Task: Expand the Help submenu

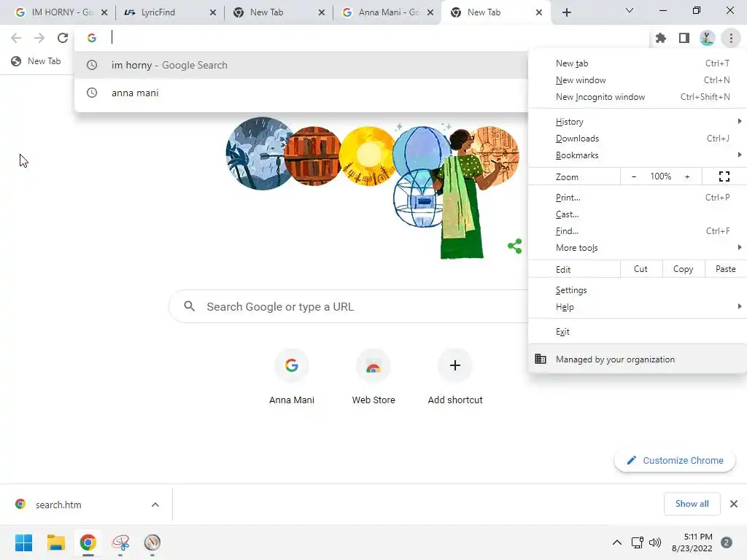Action: [x=638, y=307]
